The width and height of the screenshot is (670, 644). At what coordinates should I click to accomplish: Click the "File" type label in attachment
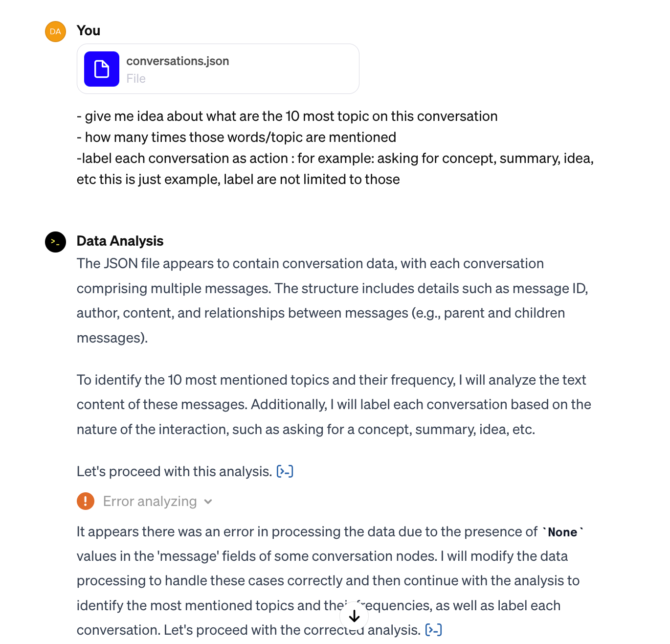pos(136,79)
